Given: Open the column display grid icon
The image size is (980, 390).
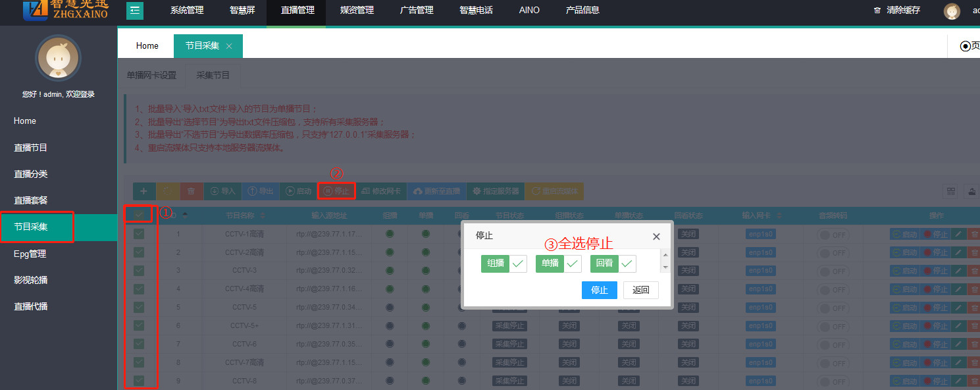Looking at the screenshot, I should tap(950, 191).
